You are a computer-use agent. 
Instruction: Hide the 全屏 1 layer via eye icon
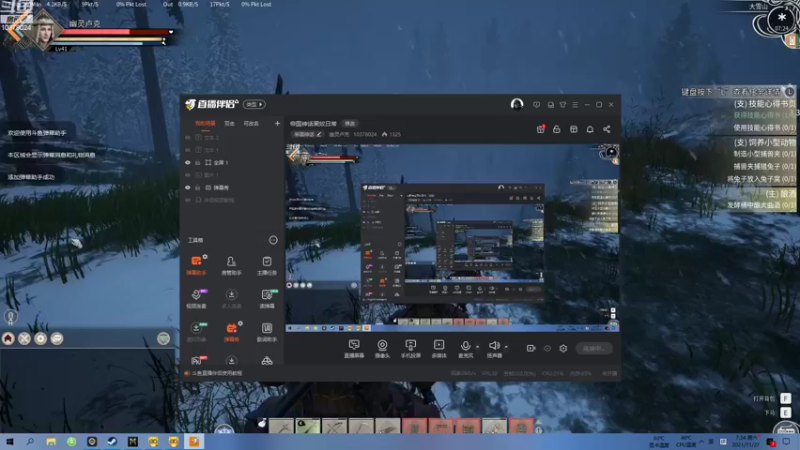(188, 163)
